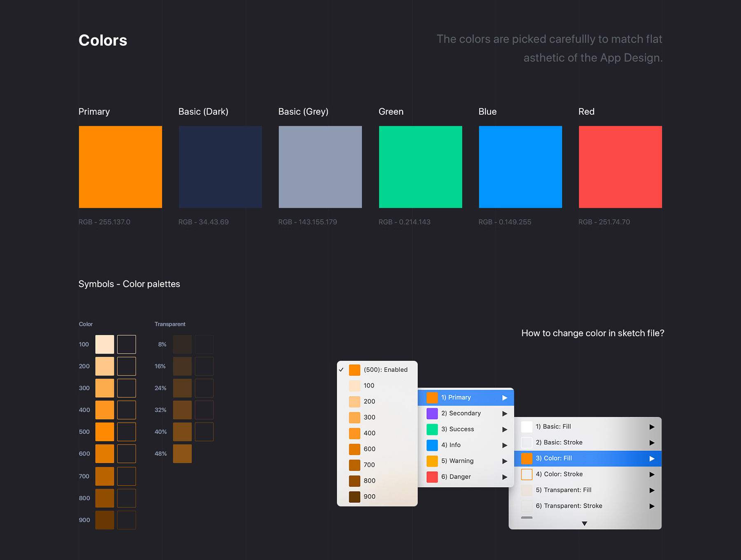The height and width of the screenshot is (560, 741).
Task: Click the yellow Warning color icon
Action: 432,461
